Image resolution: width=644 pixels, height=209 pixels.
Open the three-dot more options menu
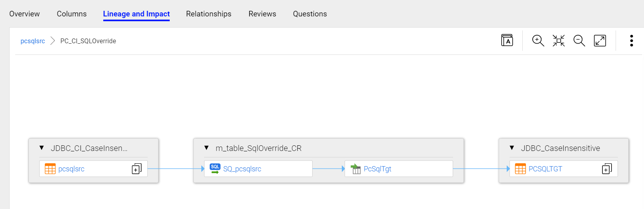(x=631, y=40)
